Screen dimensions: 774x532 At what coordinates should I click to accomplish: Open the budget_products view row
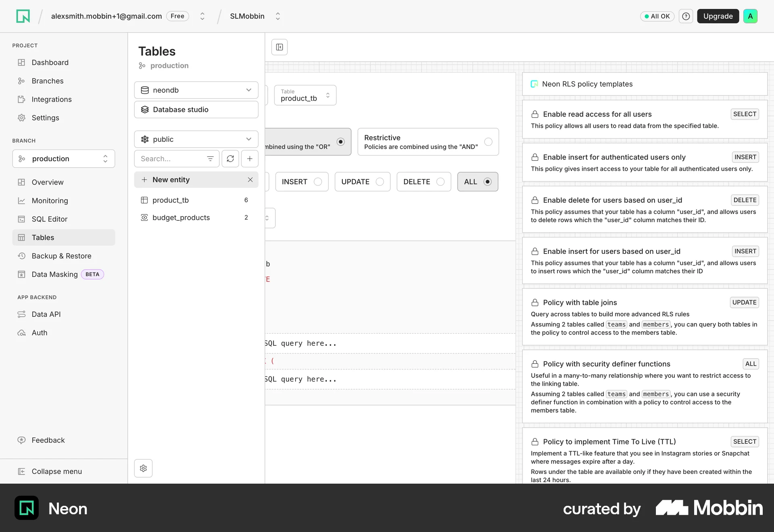pyautogui.click(x=196, y=218)
